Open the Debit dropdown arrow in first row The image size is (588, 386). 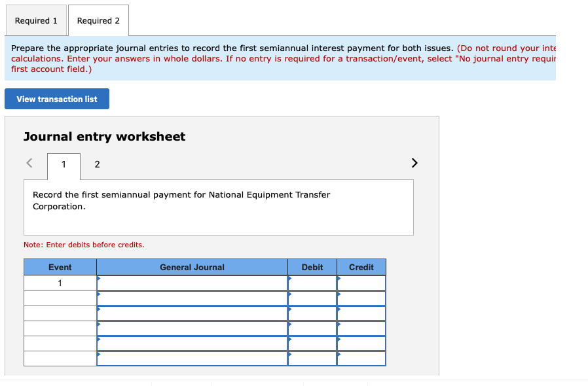coord(291,279)
